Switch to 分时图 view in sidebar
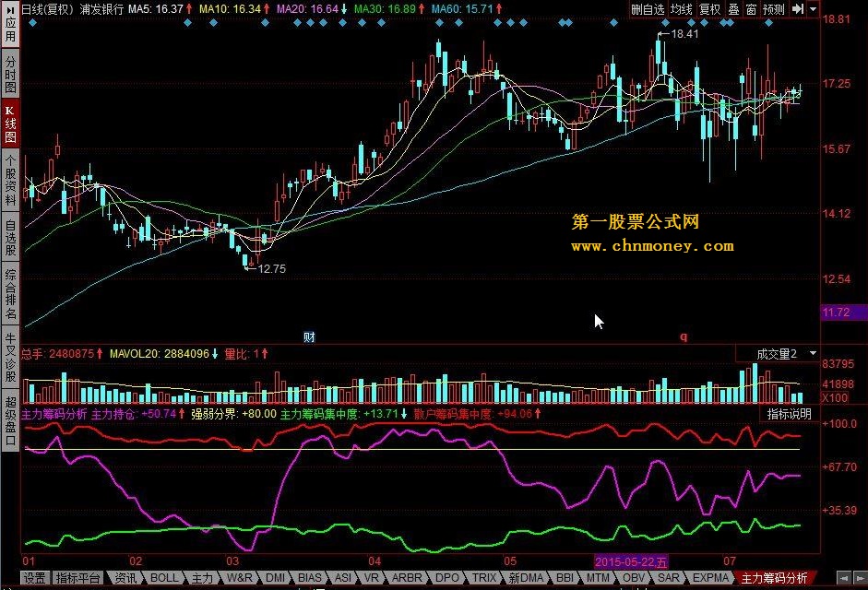This screenshot has width=868, height=590. click(10, 74)
